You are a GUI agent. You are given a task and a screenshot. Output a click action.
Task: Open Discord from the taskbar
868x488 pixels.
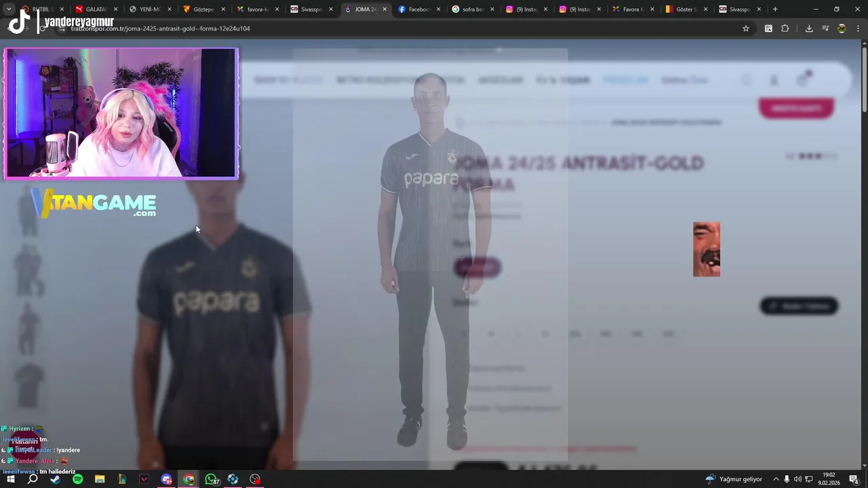point(166,479)
